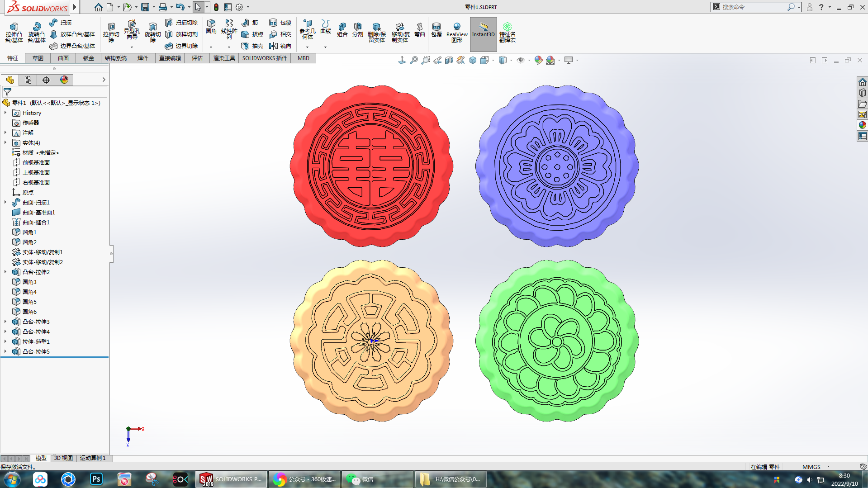Switch to SOLIDWORKS 插件 tab
This screenshot has width=868, height=488.
[265, 58]
